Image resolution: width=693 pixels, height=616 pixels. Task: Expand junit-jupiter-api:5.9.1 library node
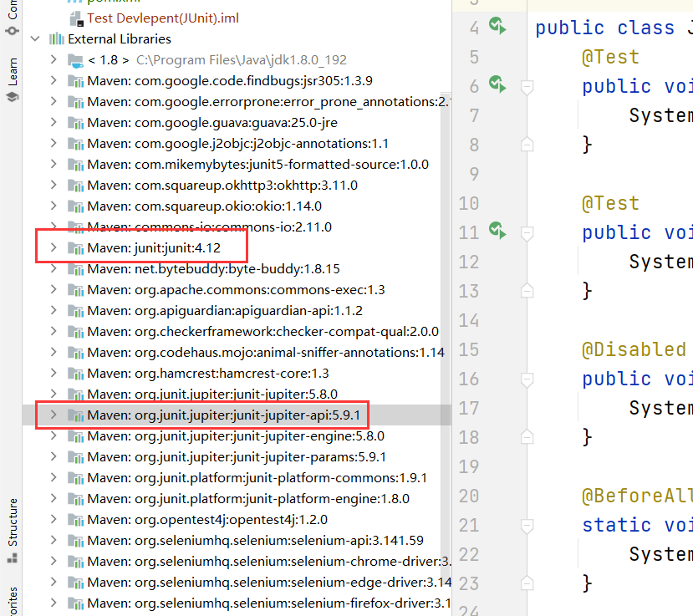click(x=54, y=415)
